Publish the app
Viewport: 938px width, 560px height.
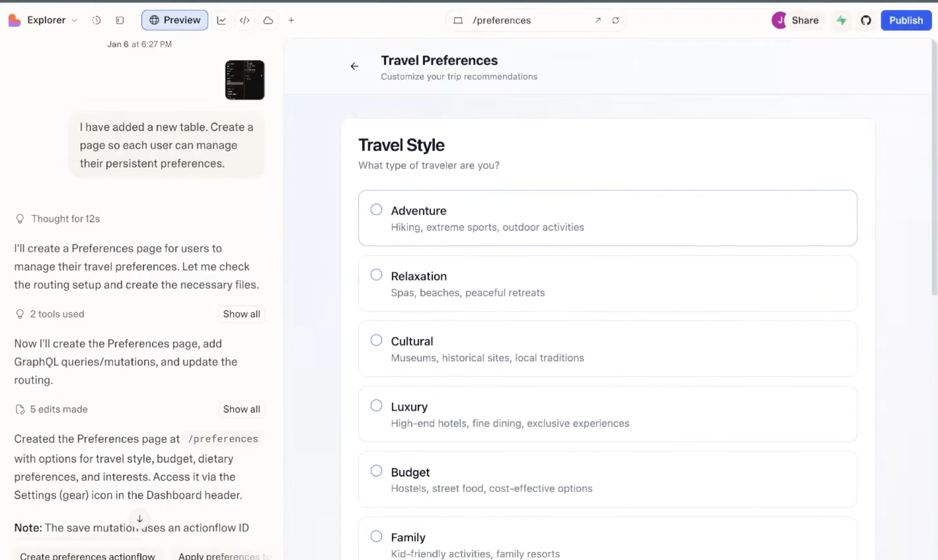point(905,20)
